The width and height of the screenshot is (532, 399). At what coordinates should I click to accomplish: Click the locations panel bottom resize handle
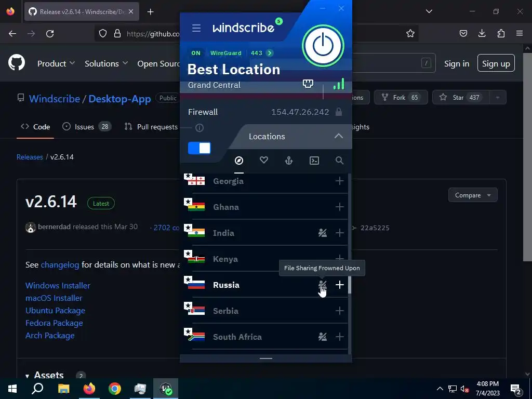tap(266, 358)
